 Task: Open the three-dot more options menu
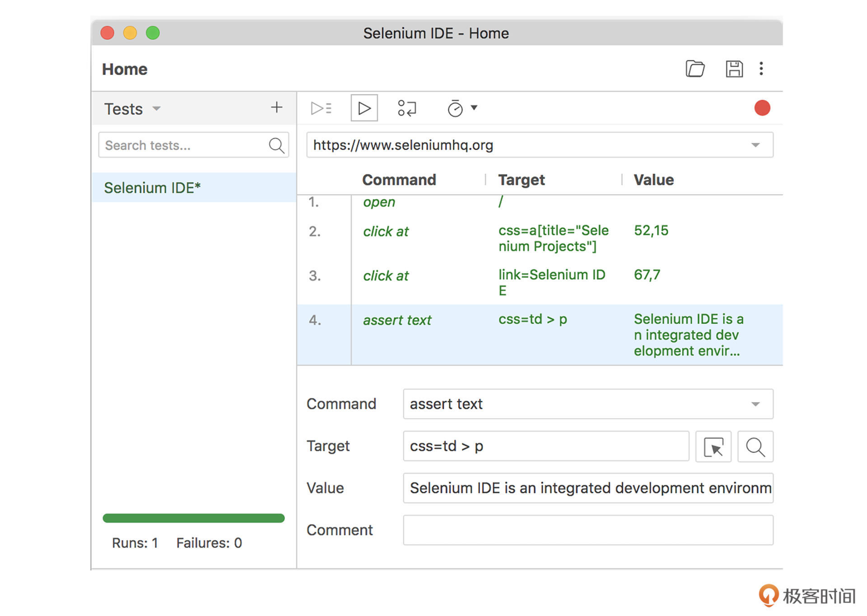[761, 69]
